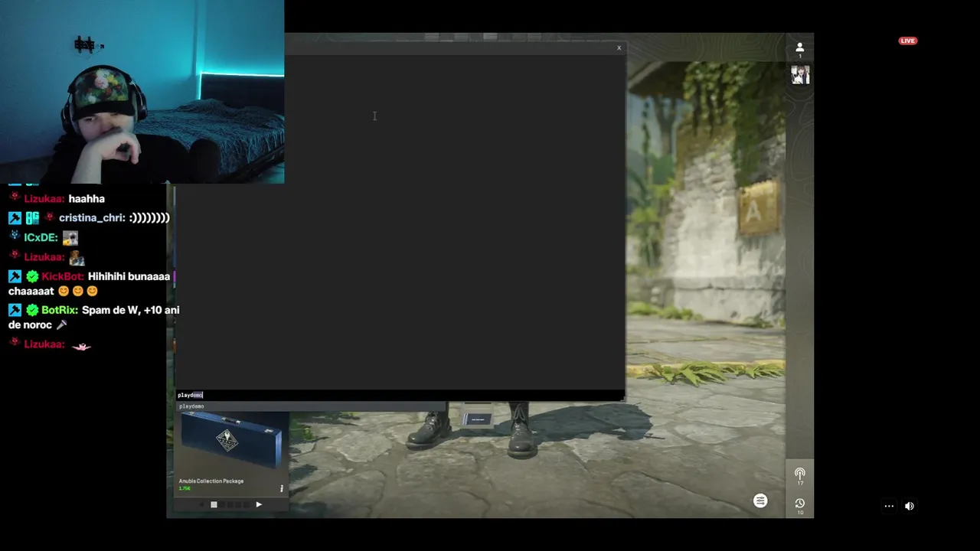The width and height of the screenshot is (980, 551).
Task: Click the Anubis Collection Package title
Action: tap(211, 481)
